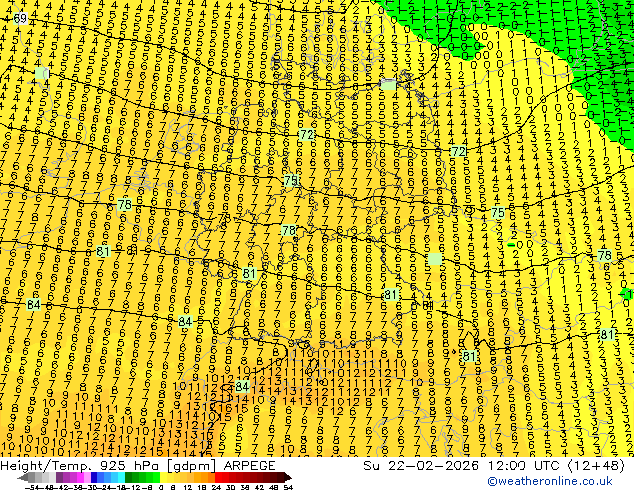Click the yellow swatch in the temperature legend
This screenshot has width=634, height=490.
(163, 477)
